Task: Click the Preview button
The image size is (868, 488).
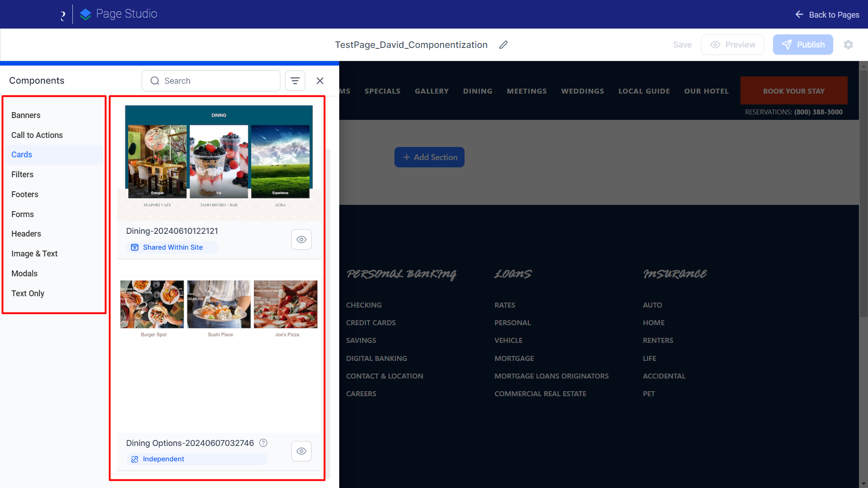Action: click(732, 45)
